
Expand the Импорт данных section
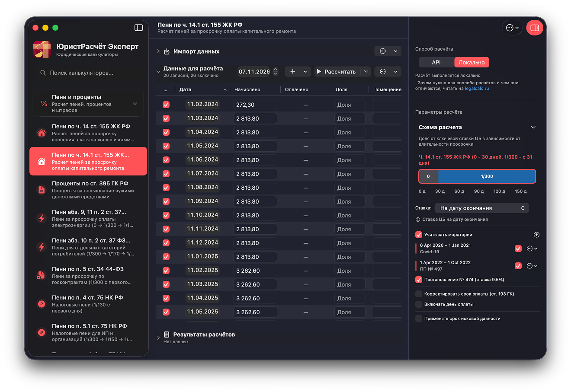pos(158,51)
